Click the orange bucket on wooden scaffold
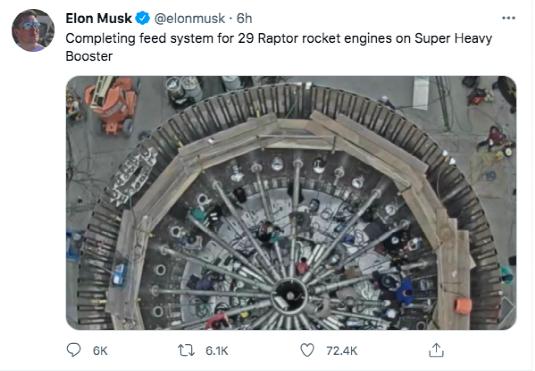Screen dimensions: 535x371 (x=463, y=306)
